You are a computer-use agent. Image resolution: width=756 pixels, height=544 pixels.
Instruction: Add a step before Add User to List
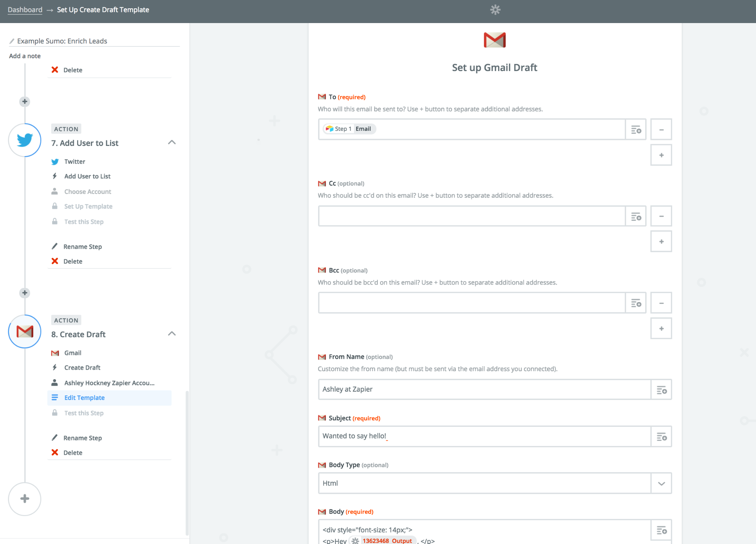(x=25, y=101)
